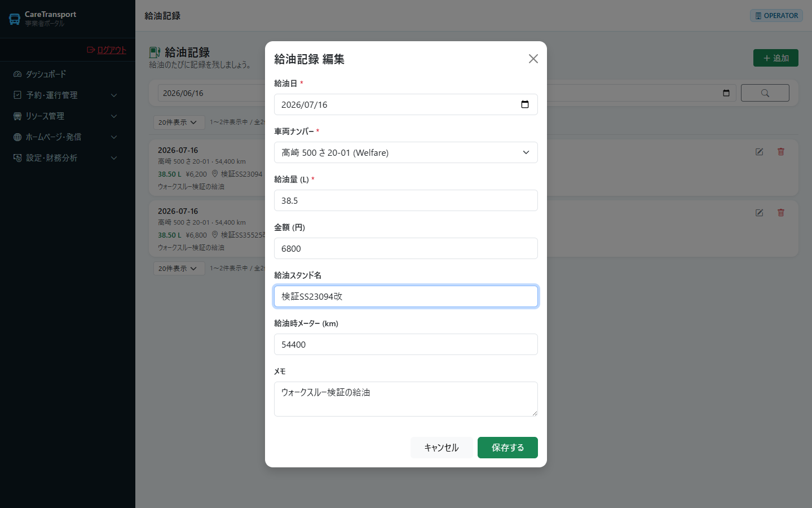Expand 予約・運行管理 sidebar menu

click(x=68, y=95)
